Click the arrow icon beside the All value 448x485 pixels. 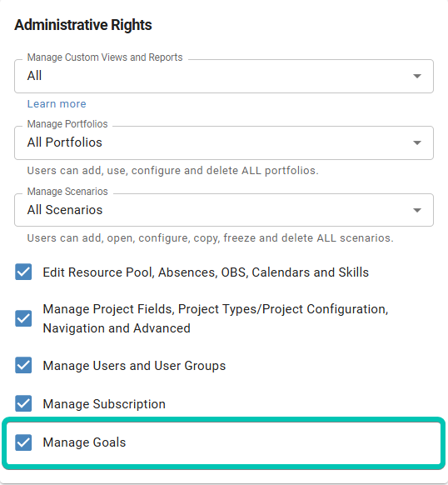(417, 76)
